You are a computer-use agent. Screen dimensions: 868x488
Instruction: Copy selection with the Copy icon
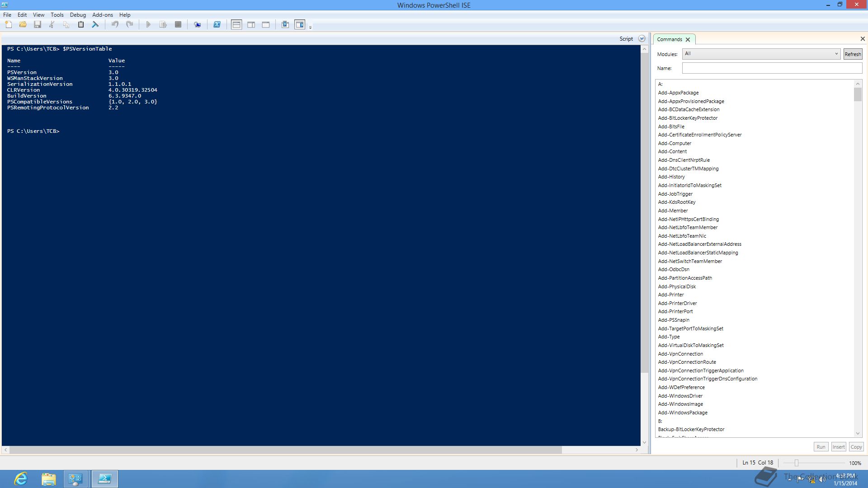66,25
